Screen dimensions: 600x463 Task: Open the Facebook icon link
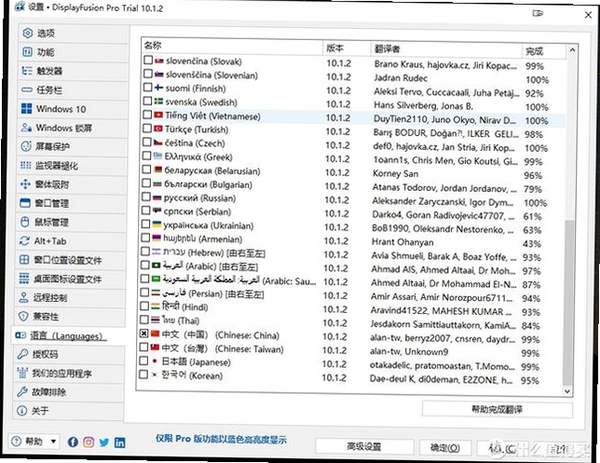click(73, 442)
